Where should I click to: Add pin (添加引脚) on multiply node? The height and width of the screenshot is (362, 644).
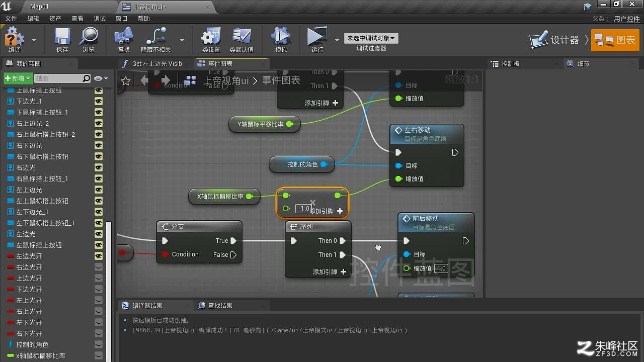(326, 211)
